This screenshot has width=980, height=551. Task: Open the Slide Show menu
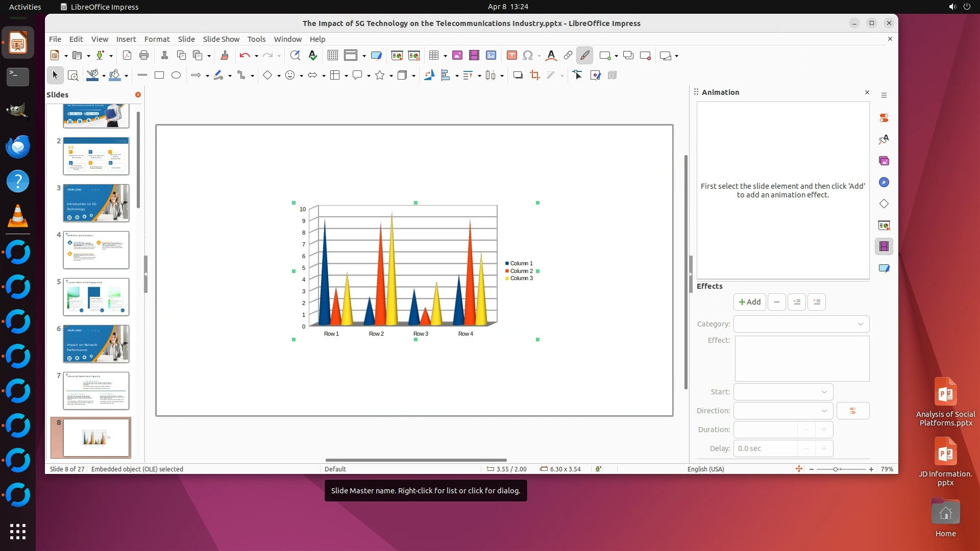tap(220, 39)
